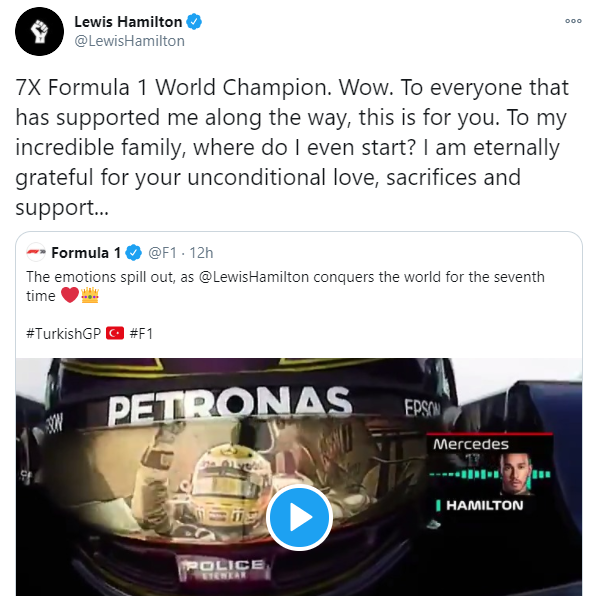Click the Lewis Hamilton display name
590x596 pixels.
(x=128, y=22)
